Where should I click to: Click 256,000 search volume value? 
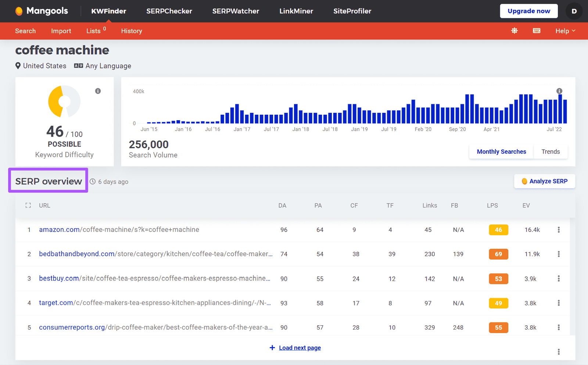(148, 144)
